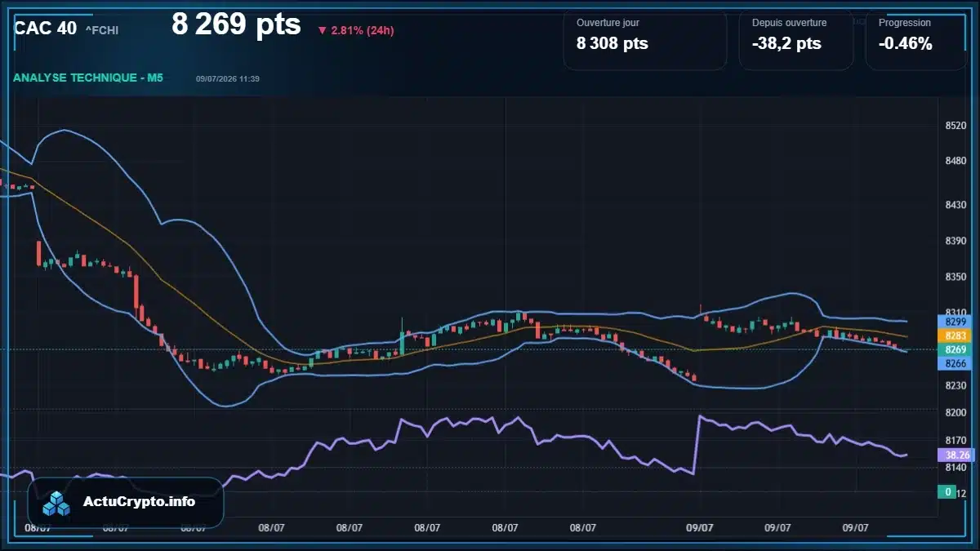
Task: Click the green 0 indicator tag
Action: [x=947, y=491]
